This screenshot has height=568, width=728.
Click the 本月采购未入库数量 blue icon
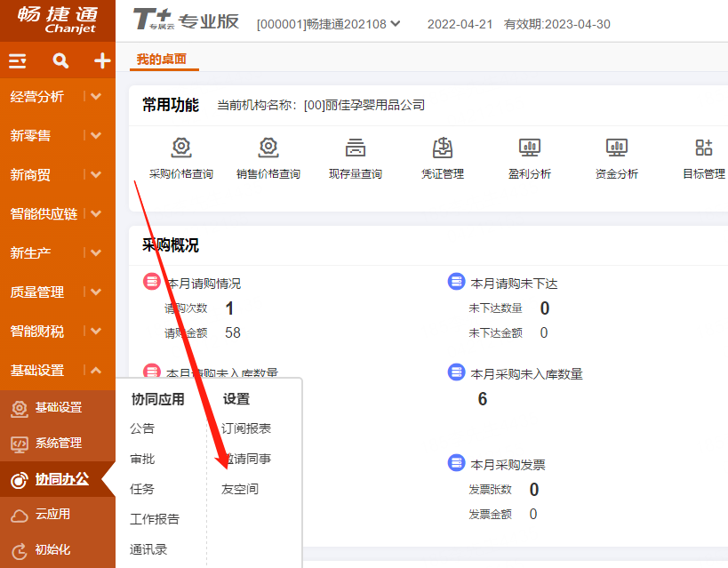[456, 372]
